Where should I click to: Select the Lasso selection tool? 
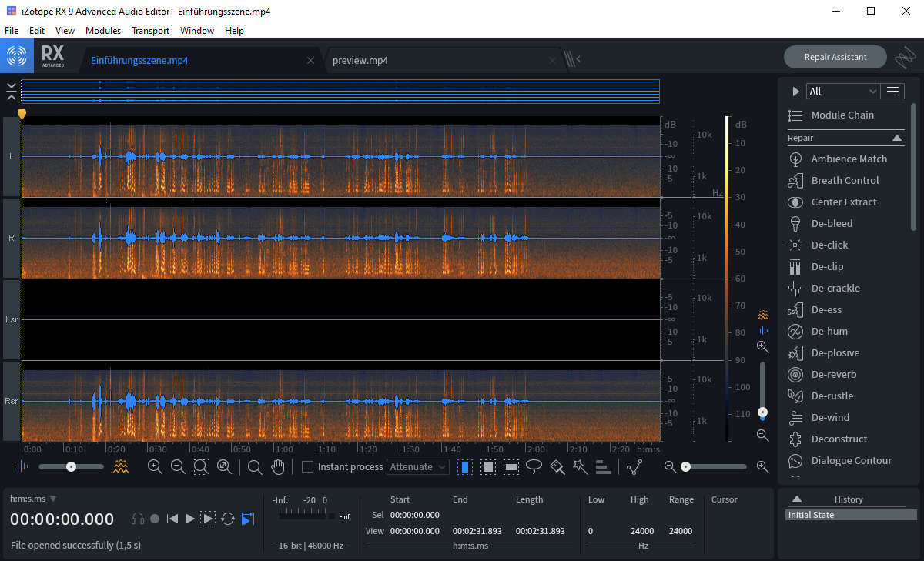[534, 466]
